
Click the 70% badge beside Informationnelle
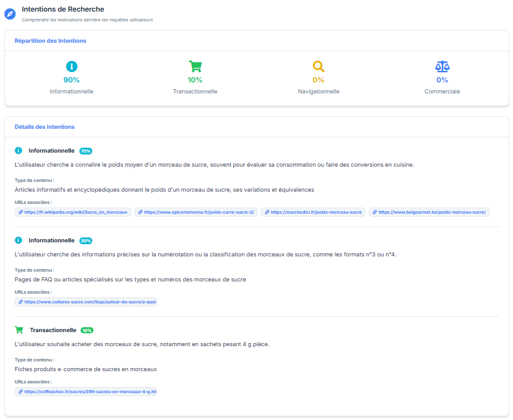[x=85, y=151]
